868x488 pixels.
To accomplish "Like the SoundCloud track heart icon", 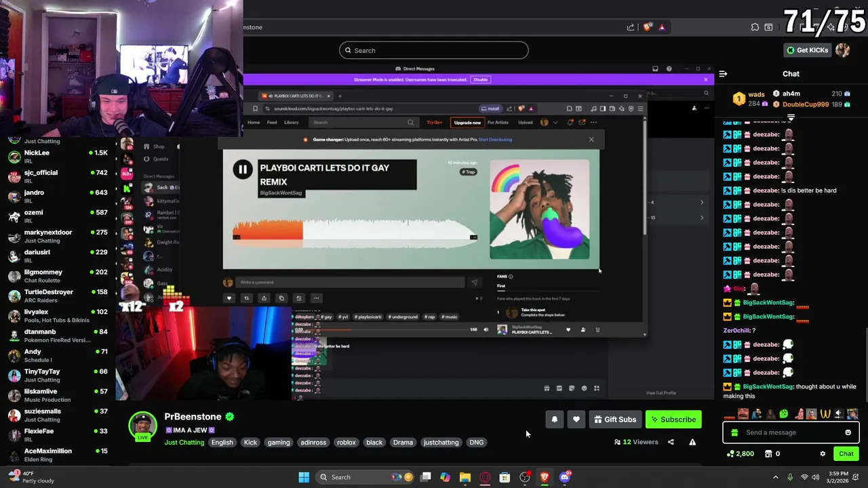I will 229,298.
